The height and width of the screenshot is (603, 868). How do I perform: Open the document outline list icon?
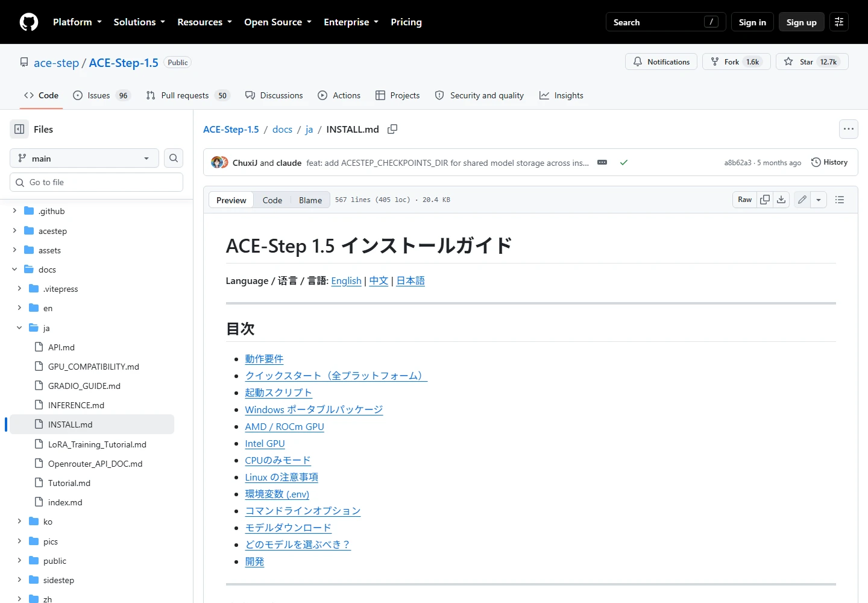(x=840, y=200)
